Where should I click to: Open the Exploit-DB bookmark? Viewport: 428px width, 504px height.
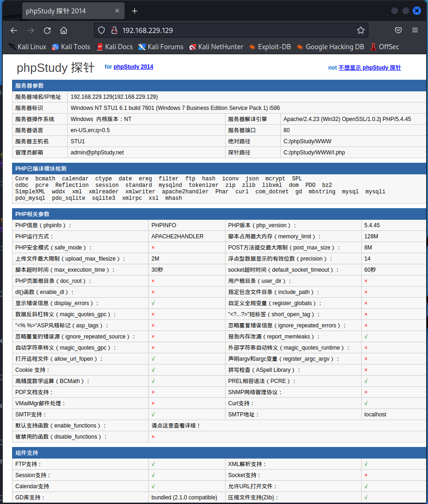(x=270, y=47)
